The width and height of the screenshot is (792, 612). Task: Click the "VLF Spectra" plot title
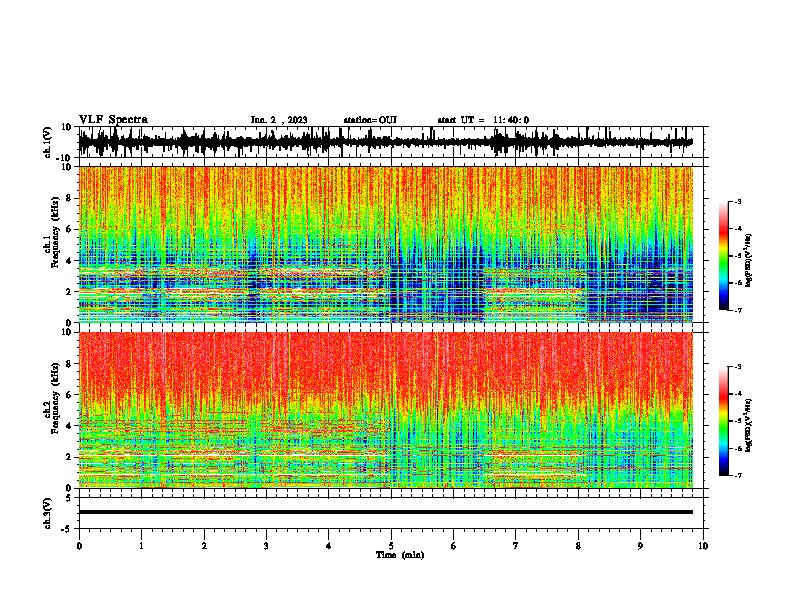click(113, 120)
